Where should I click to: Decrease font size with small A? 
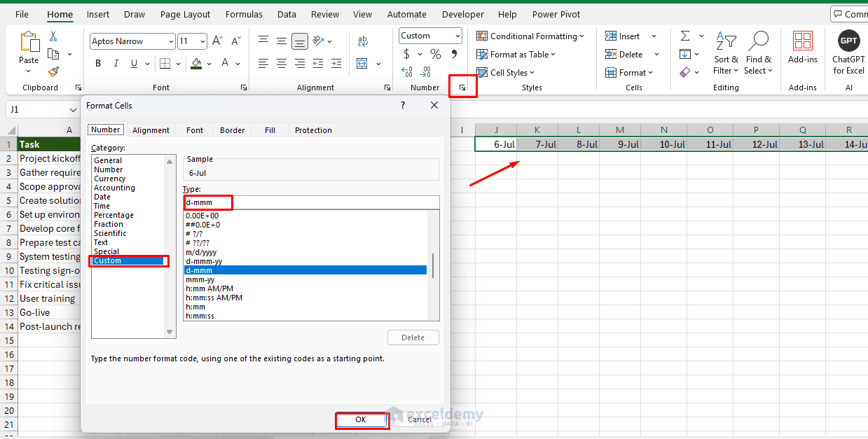click(x=235, y=41)
